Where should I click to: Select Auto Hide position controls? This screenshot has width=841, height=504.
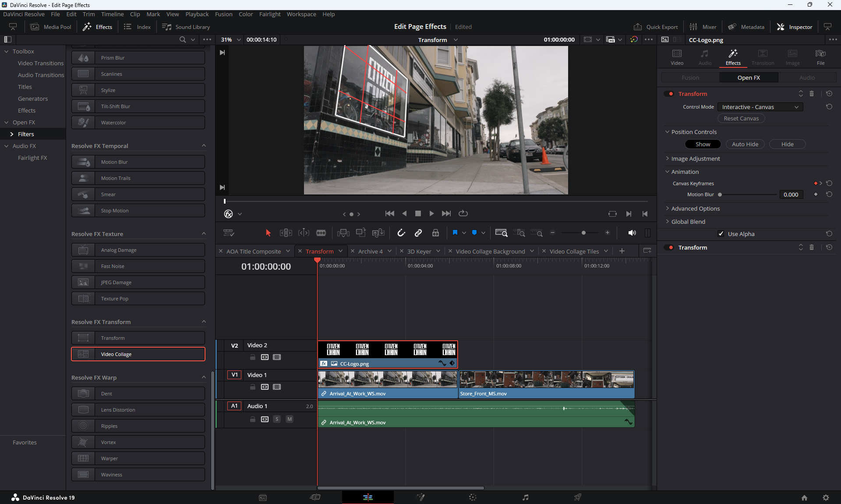(745, 144)
